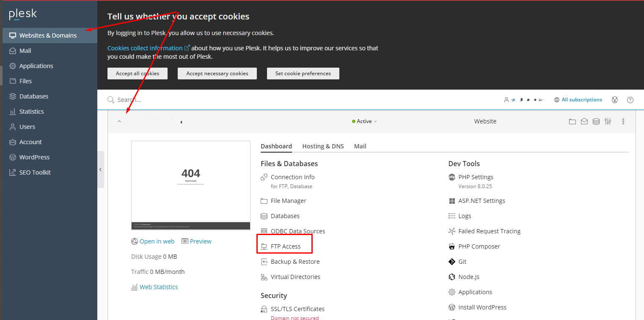
Task: Open Mail in the sidebar
Action: click(x=50, y=51)
